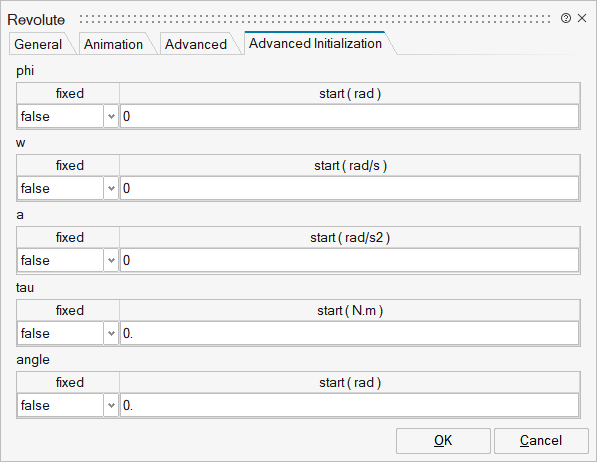The width and height of the screenshot is (597, 462).
Task: Click the phi start (rad) input field
Action: click(x=350, y=116)
